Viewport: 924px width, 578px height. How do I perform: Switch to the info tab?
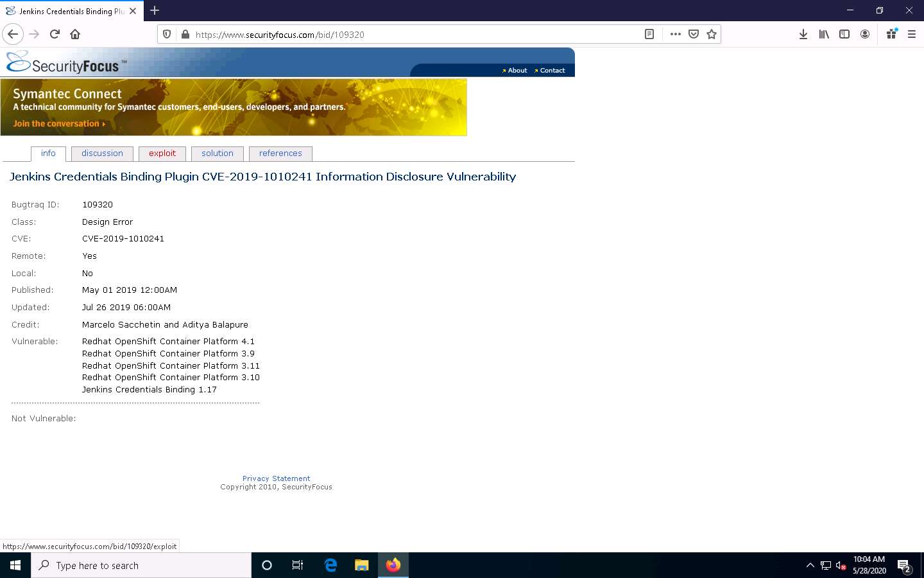pos(48,153)
